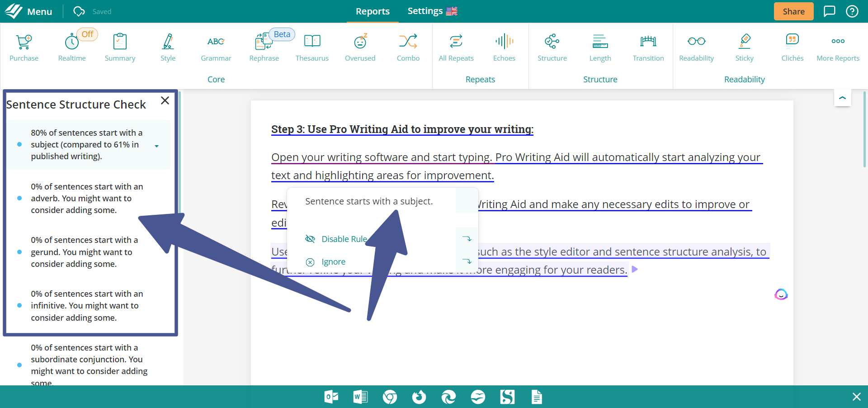Switch to the Settings tab
868x408 pixels.
pos(425,11)
